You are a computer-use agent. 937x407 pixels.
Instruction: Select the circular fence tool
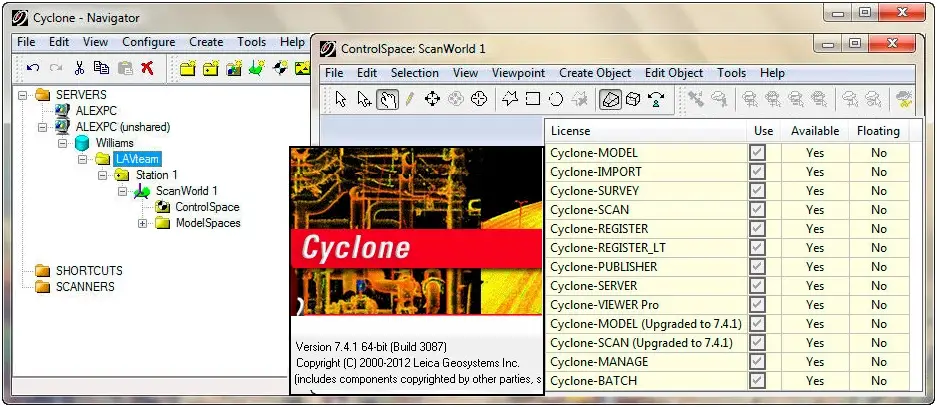[556, 99]
